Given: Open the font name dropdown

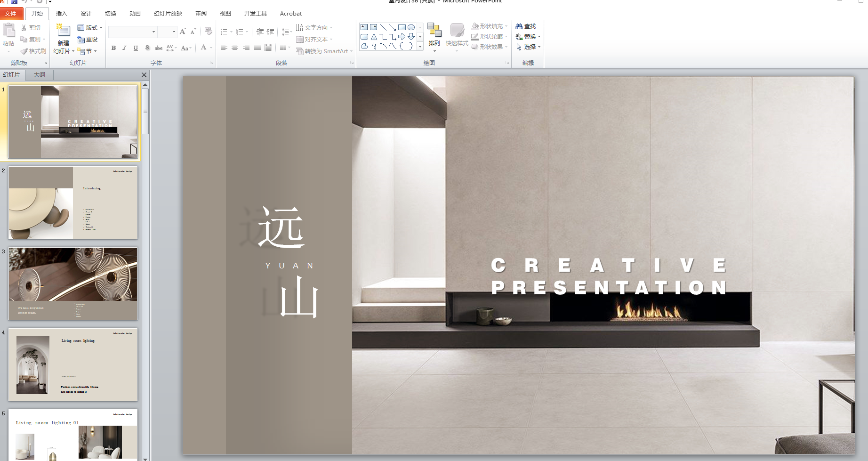Looking at the screenshot, I should pos(153,32).
